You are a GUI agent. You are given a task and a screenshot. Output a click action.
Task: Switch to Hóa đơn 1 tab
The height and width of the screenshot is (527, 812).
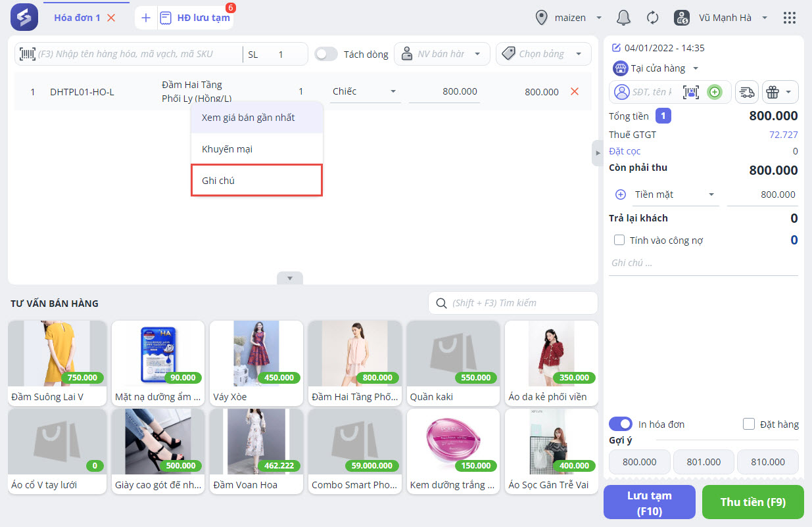coord(77,18)
